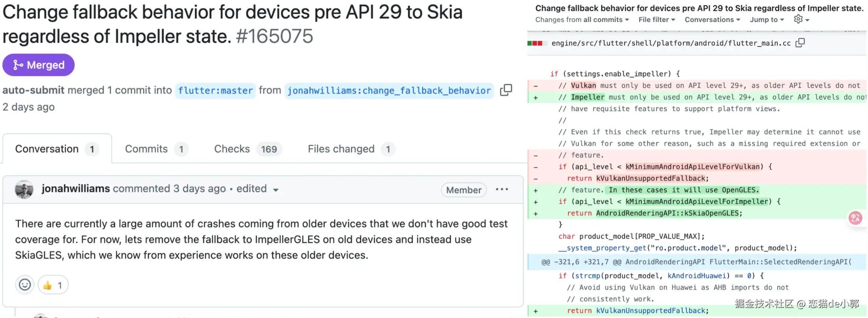The width and height of the screenshot is (868, 318).
Task: Open the comment three-dots options menu
Action: (x=502, y=189)
